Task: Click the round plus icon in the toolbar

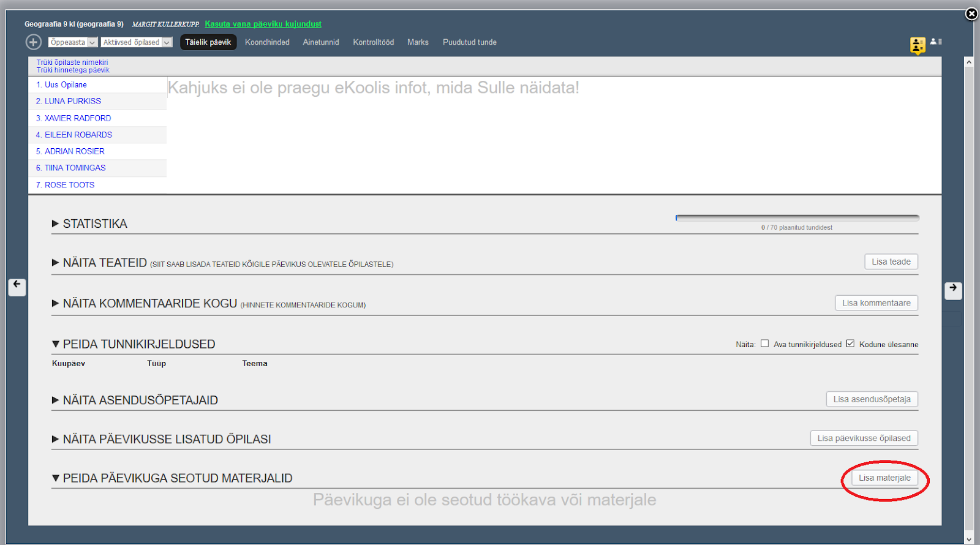Action: pyautogui.click(x=33, y=42)
